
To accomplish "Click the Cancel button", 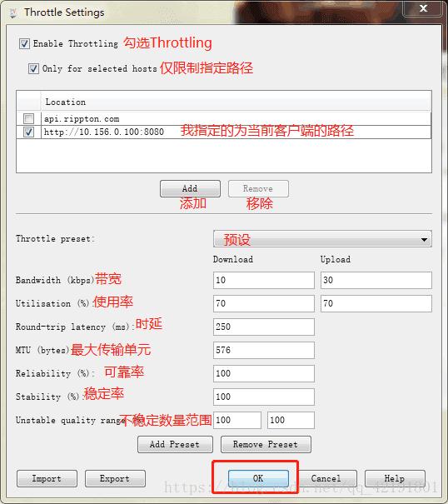I will (326, 479).
